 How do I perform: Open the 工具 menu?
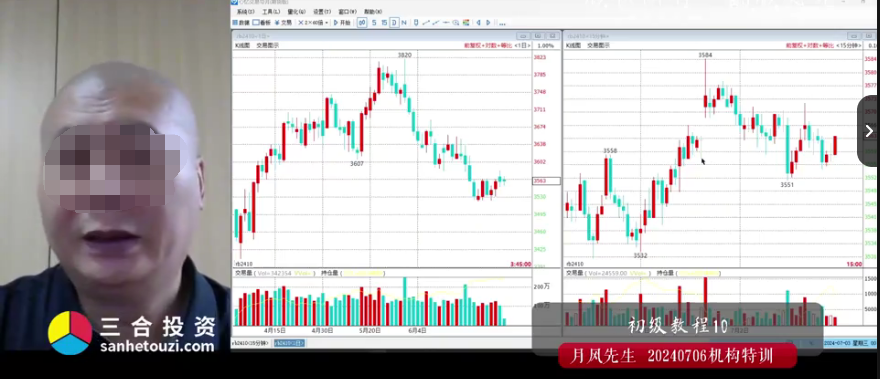271,11
